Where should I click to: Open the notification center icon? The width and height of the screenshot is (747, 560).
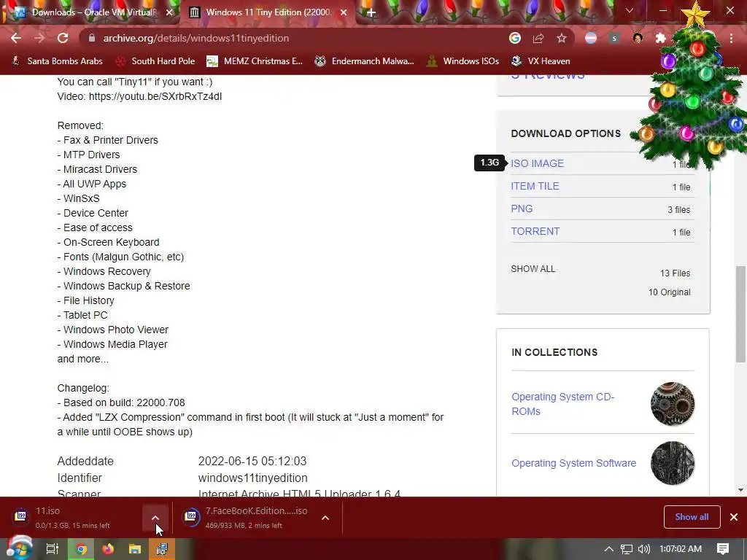723,549
